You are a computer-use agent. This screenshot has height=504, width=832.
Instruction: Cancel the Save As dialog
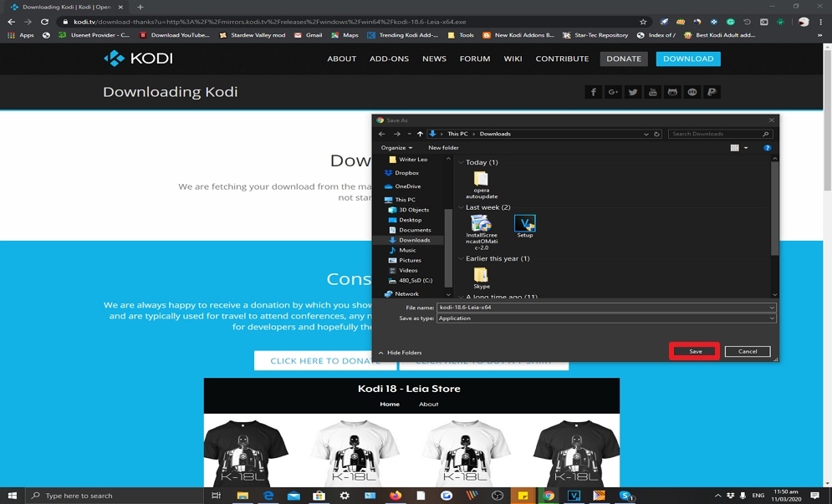(x=747, y=351)
